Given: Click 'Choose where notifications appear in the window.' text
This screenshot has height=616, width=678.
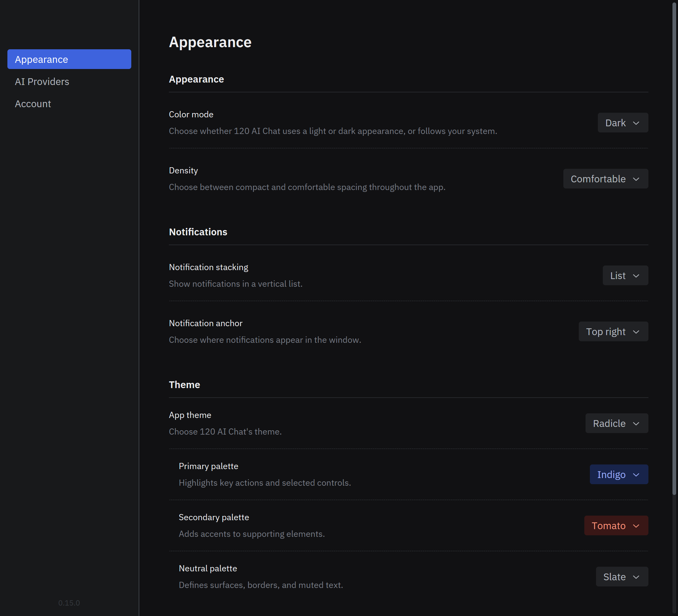Looking at the screenshot, I should (265, 340).
